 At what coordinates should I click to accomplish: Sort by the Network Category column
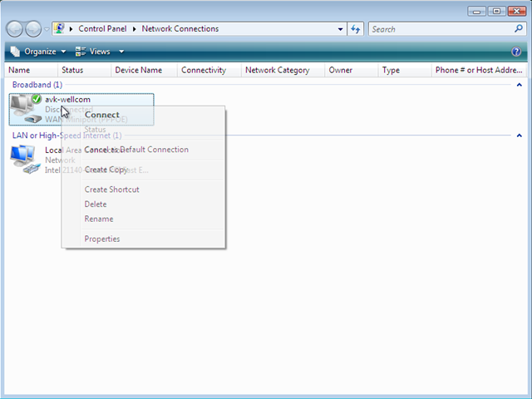283,70
